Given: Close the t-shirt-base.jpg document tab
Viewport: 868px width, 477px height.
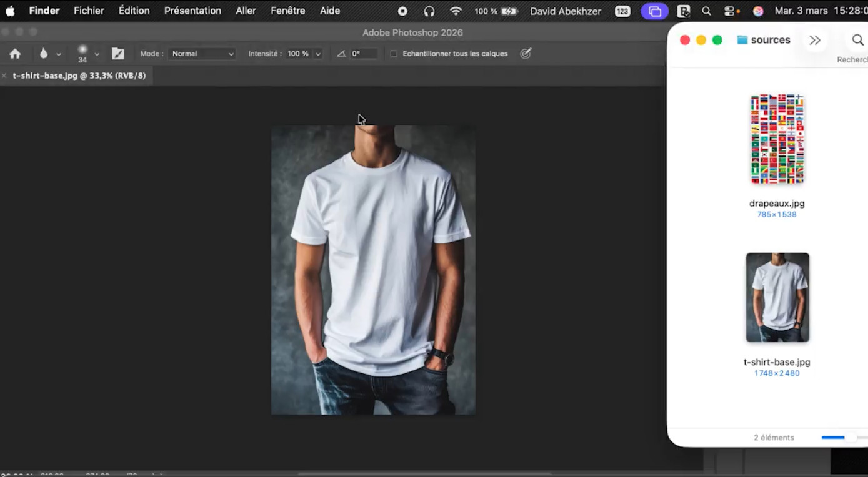Looking at the screenshot, I should [4, 76].
